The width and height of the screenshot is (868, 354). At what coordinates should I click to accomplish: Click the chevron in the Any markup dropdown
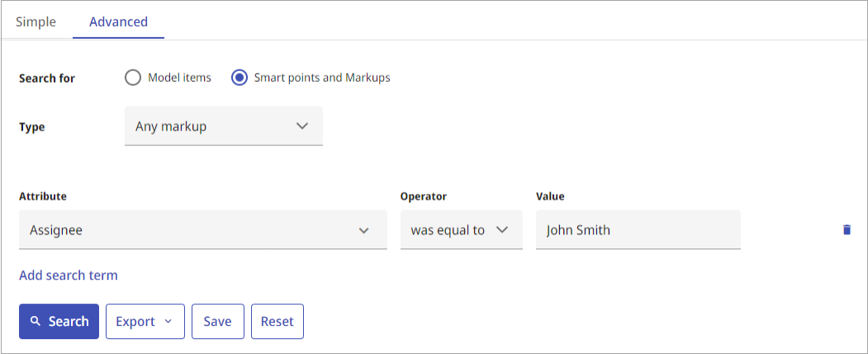[301, 126]
